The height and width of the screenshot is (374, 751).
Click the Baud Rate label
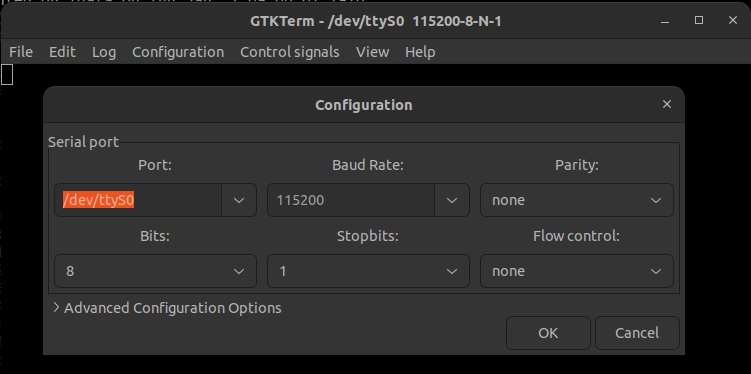pos(368,165)
